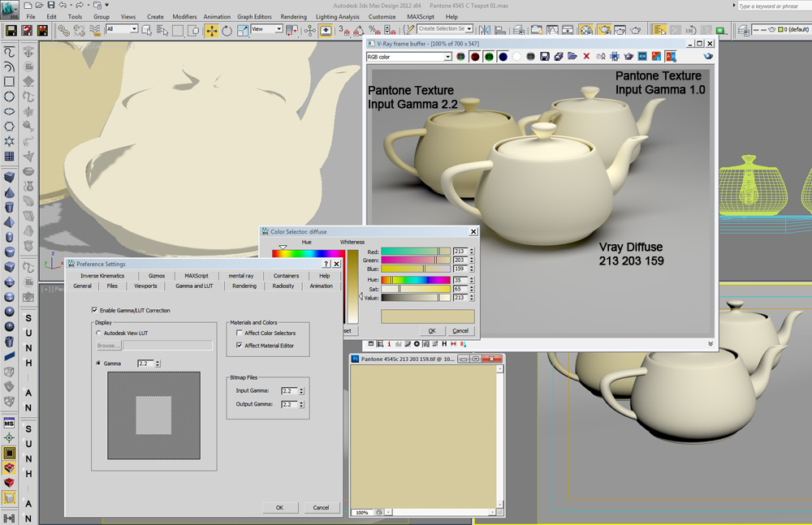Toggle the mono channel white circle in frame buffer
Image resolution: width=812 pixels, height=525 pixels.
(x=516, y=57)
